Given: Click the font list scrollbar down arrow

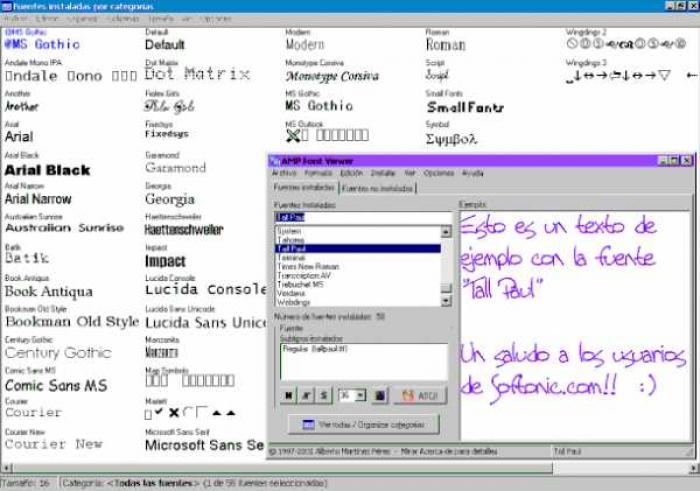Looking at the screenshot, I should pyautogui.click(x=446, y=301).
